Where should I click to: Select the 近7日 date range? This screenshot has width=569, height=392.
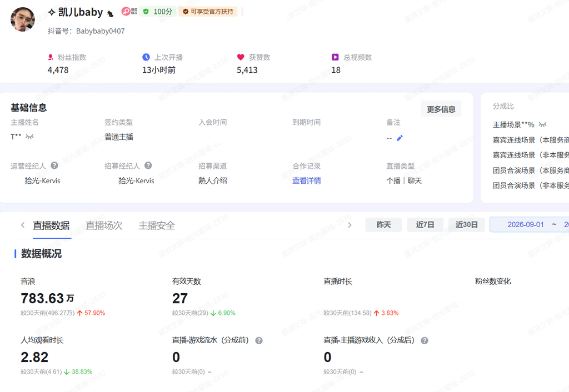pyautogui.click(x=425, y=225)
